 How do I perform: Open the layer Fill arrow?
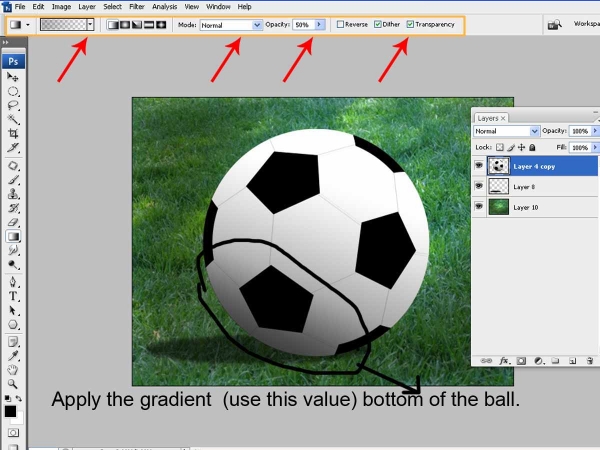(x=595, y=147)
